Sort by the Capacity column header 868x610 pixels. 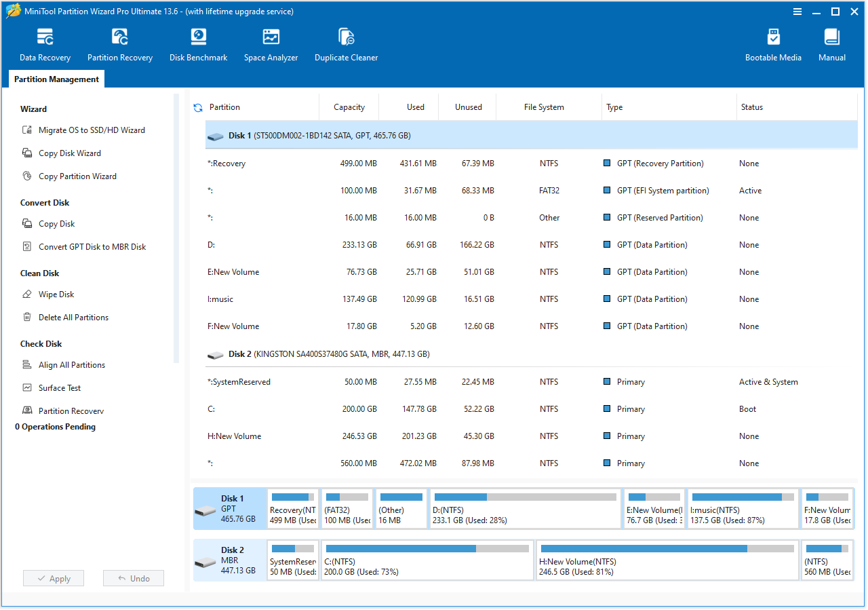(x=349, y=107)
